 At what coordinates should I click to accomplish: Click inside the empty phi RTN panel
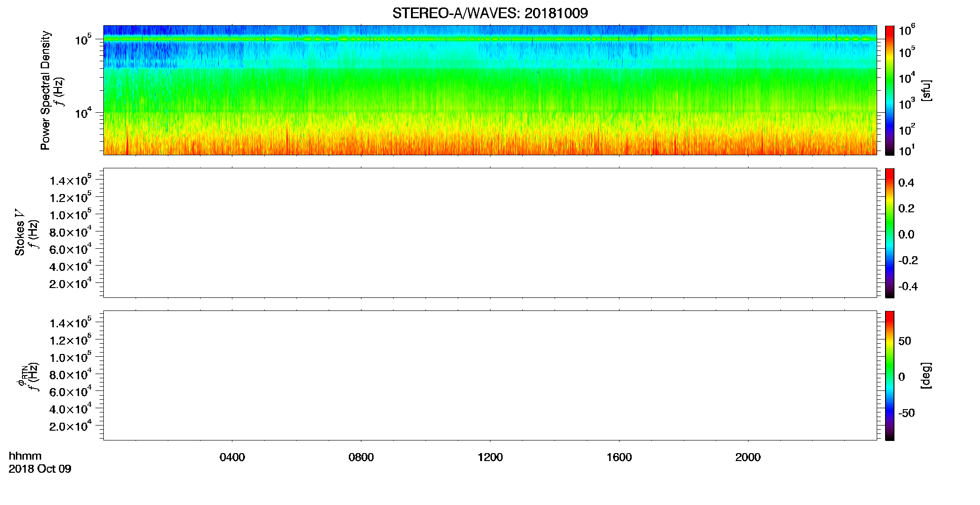click(x=490, y=375)
